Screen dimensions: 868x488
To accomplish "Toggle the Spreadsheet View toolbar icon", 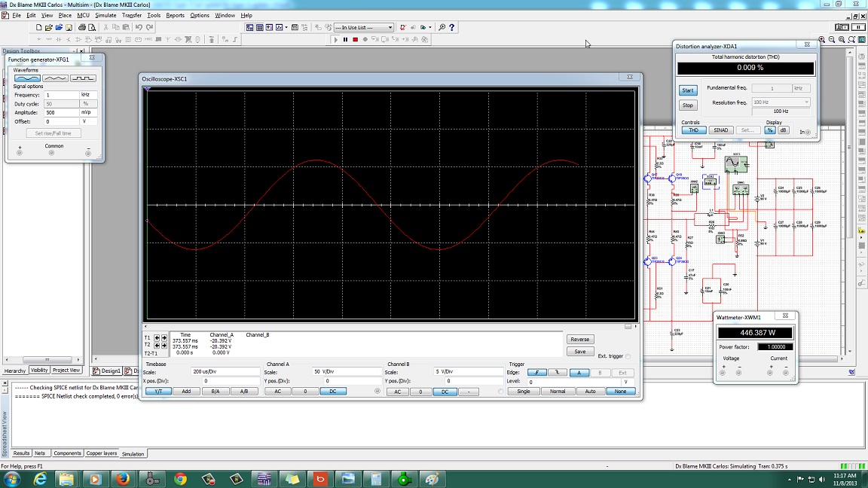I will (x=260, y=27).
